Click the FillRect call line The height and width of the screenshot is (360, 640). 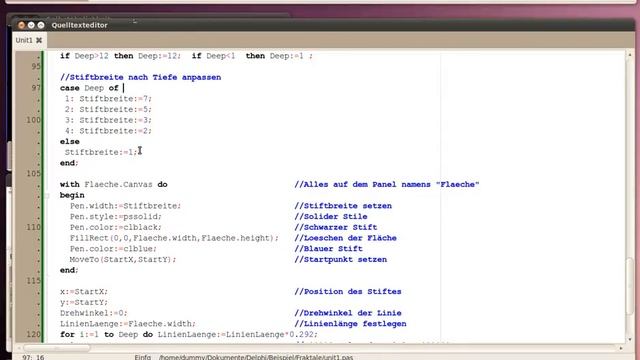coord(174,238)
